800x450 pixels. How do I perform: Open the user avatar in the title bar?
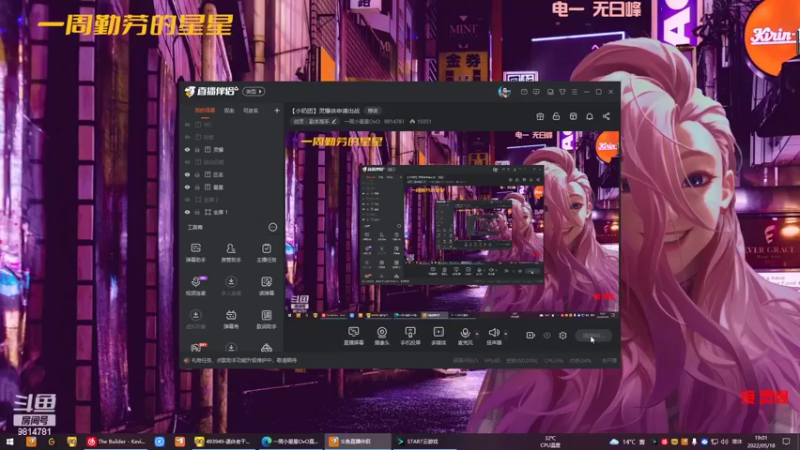pos(504,92)
